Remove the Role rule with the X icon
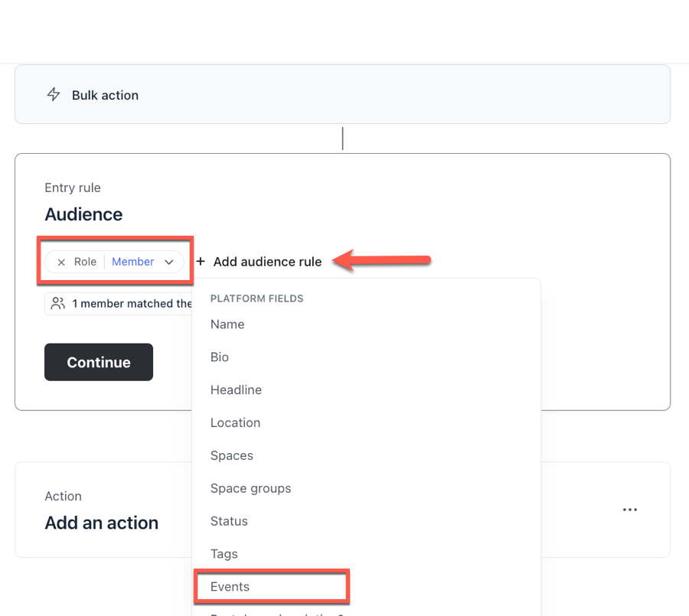This screenshot has height=616, width=689. [61, 262]
